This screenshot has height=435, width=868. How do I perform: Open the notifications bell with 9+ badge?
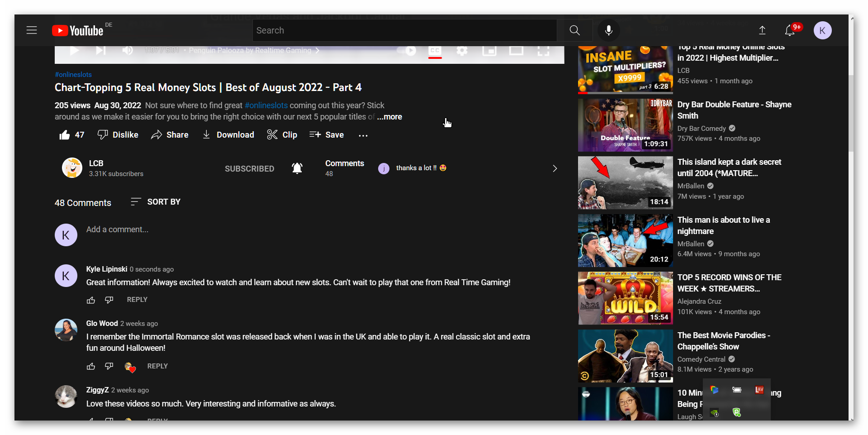[790, 30]
